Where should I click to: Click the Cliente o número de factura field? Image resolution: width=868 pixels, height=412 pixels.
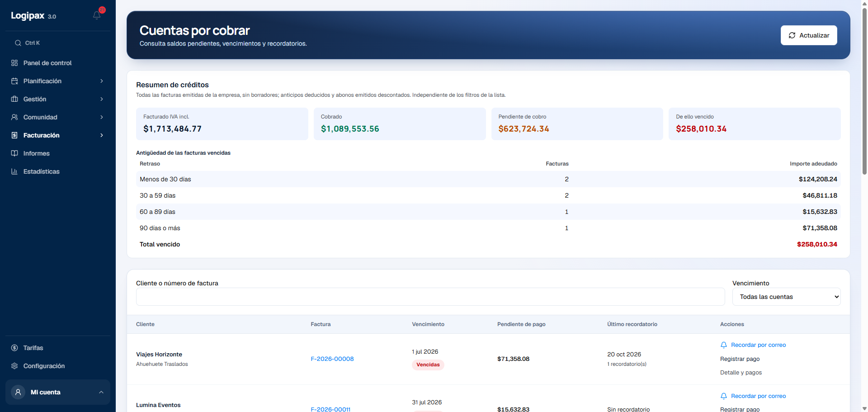(430, 297)
